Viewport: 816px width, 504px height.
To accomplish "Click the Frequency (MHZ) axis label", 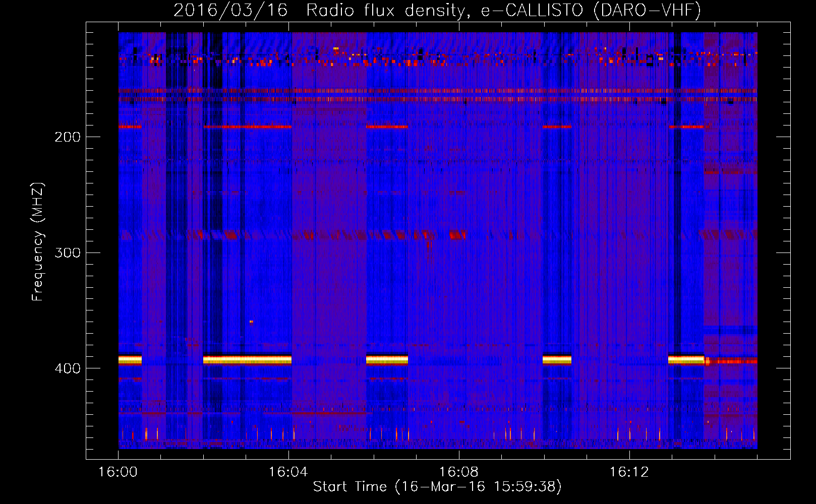I will click(x=38, y=241).
